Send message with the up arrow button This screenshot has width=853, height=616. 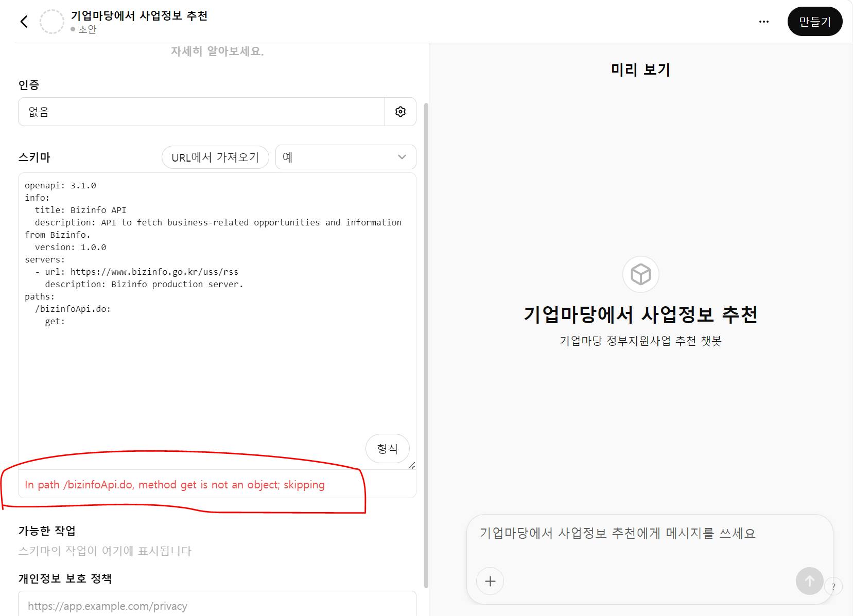809,581
